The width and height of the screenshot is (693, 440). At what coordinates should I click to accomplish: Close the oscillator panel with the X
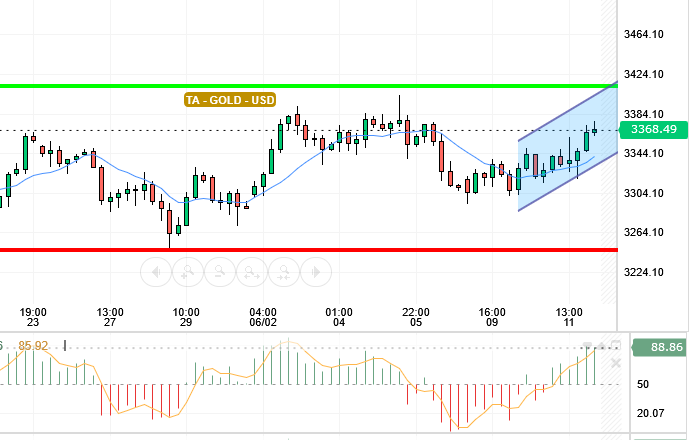[616, 363]
